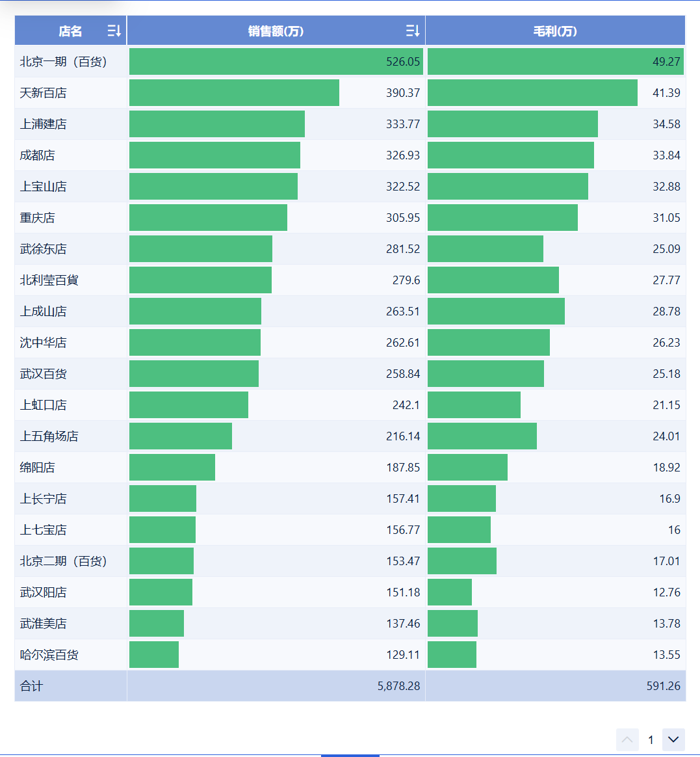Click the green sales bar for 上浦建店
The height and width of the screenshot is (757, 700).
216,124
